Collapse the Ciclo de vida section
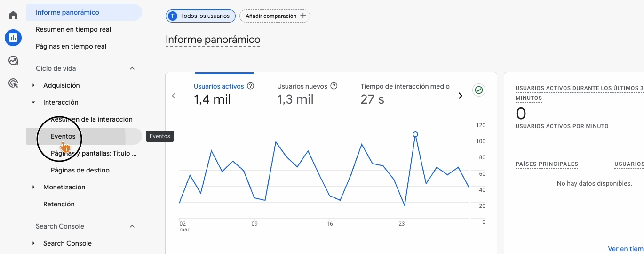The width and height of the screenshot is (644, 254). click(x=132, y=68)
